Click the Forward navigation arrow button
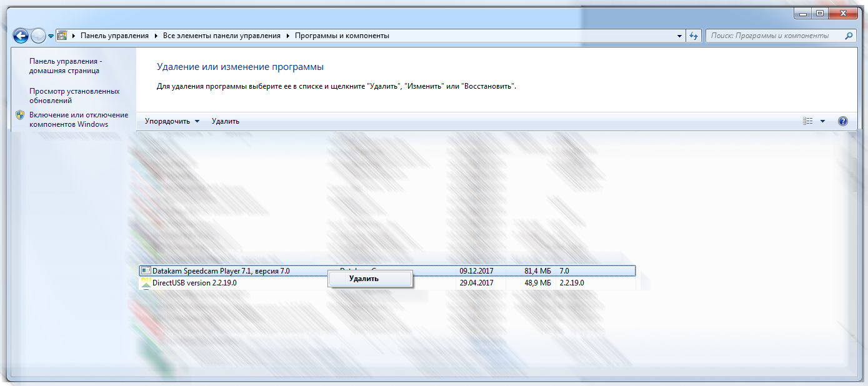This screenshot has width=868, height=386. [38, 36]
